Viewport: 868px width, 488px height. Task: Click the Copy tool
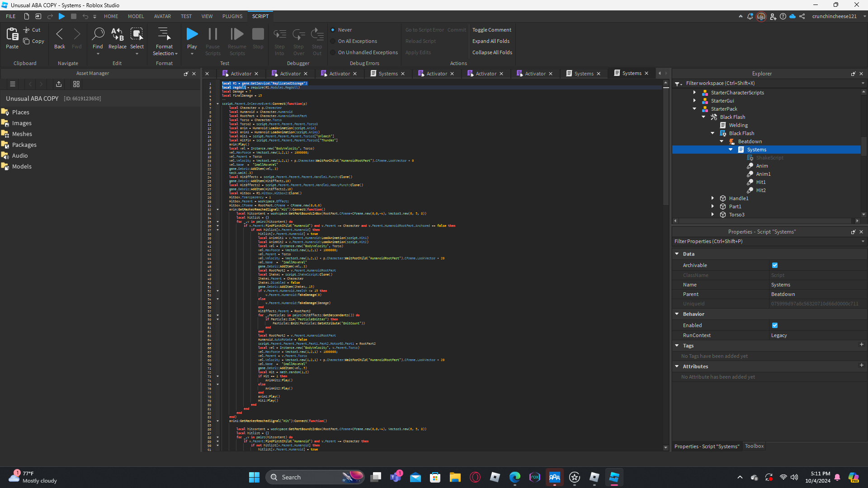click(34, 41)
